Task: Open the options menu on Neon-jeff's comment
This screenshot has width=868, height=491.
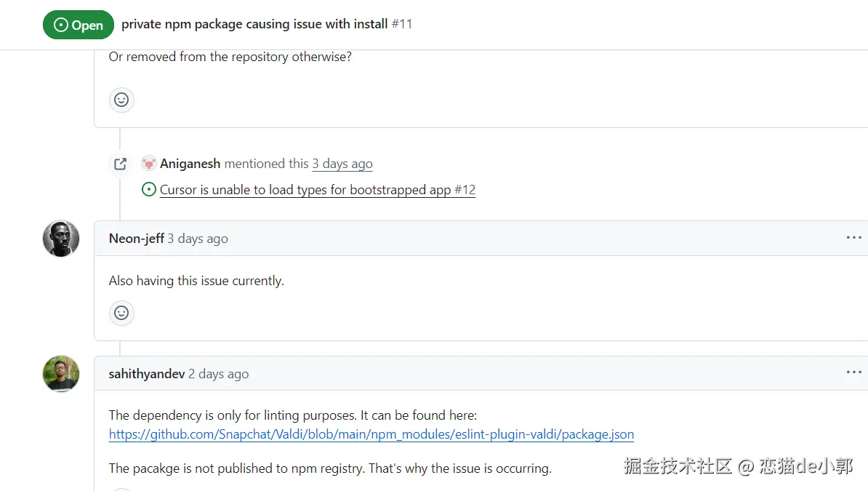Action: coord(853,238)
